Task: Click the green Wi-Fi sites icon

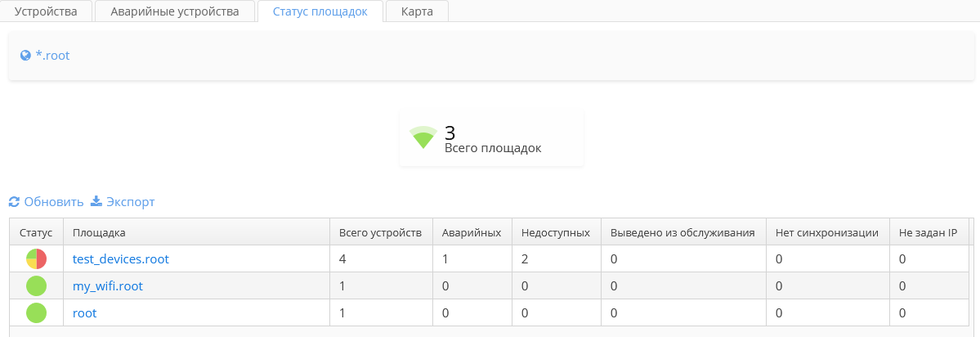Action: point(423,137)
